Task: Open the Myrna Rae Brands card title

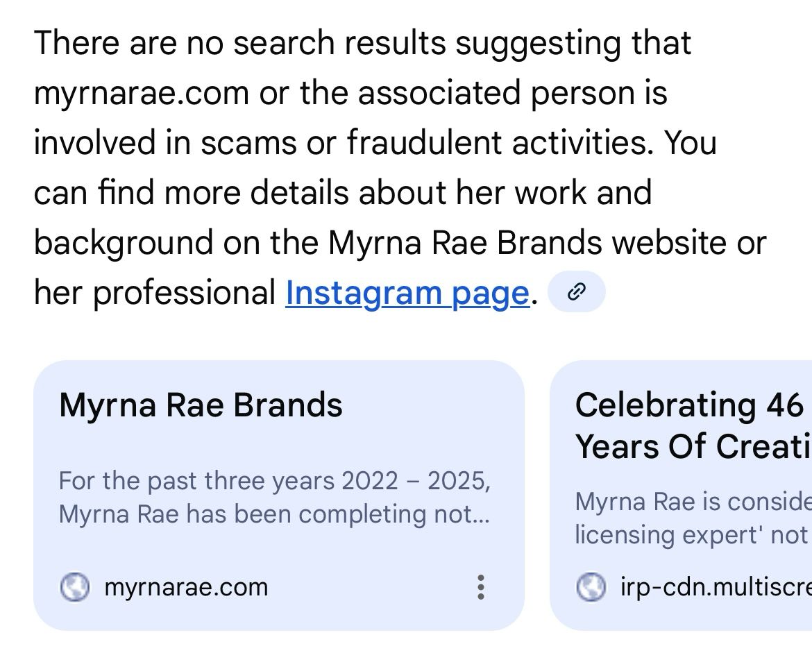Action: click(201, 405)
